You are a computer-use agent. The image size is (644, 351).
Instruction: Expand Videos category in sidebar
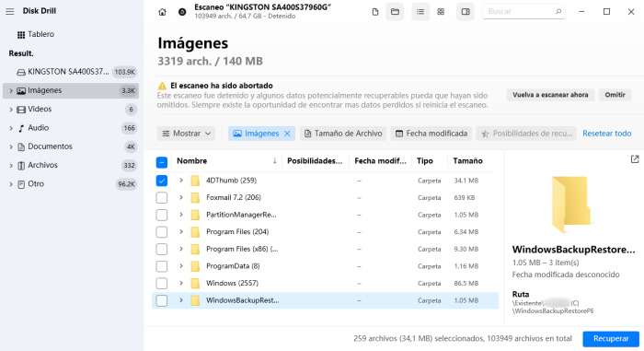coord(11,110)
